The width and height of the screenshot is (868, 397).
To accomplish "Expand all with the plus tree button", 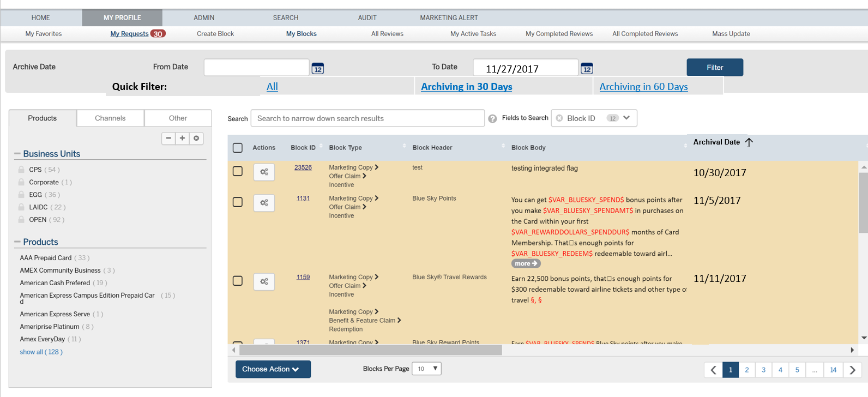I will [183, 138].
